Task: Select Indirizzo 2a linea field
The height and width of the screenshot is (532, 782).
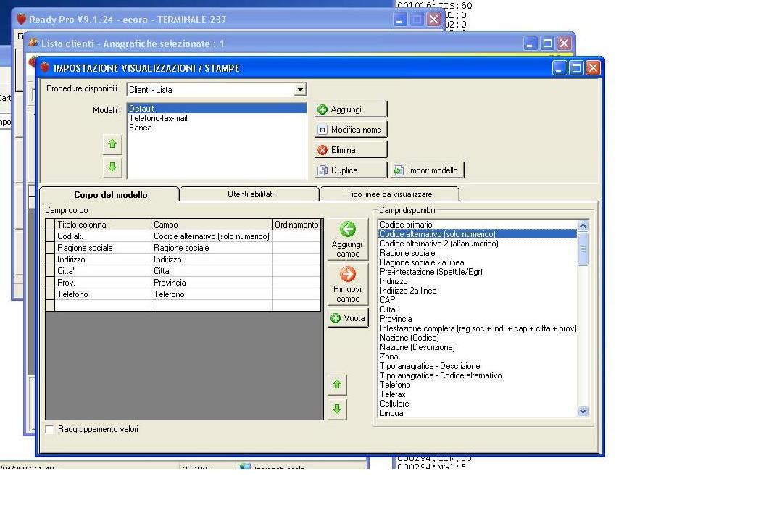Action: coord(477,291)
